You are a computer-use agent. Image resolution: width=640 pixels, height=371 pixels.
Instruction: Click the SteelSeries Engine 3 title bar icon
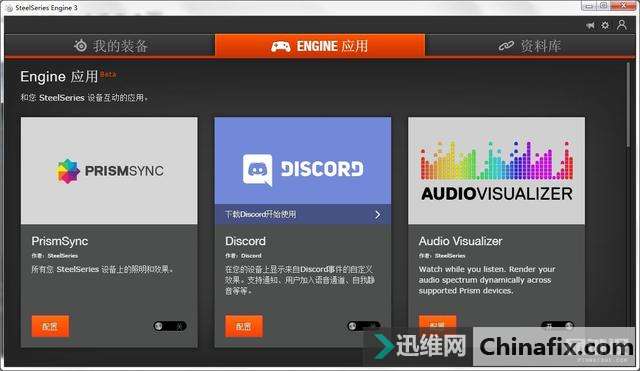(9, 8)
